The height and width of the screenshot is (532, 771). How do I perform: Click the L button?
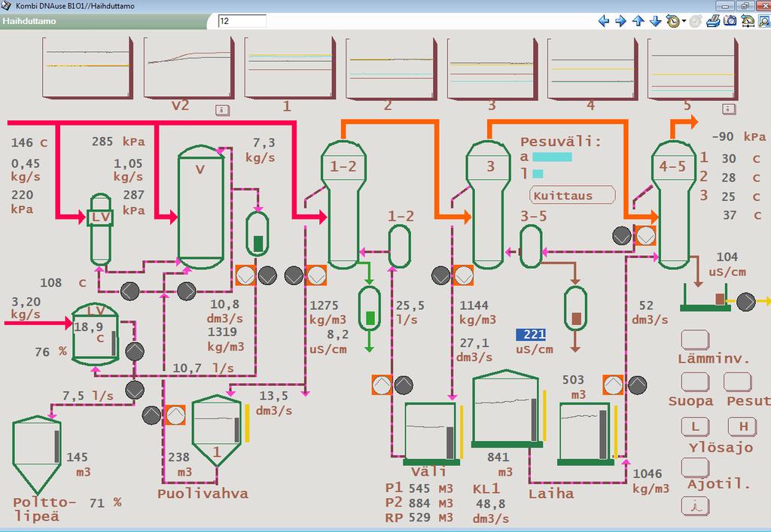click(x=695, y=427)
